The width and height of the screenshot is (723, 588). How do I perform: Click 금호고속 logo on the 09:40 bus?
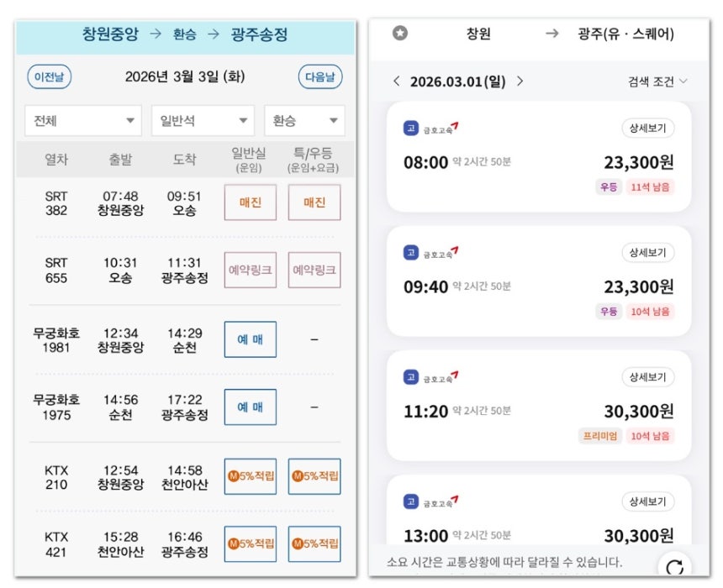(430, 253)
